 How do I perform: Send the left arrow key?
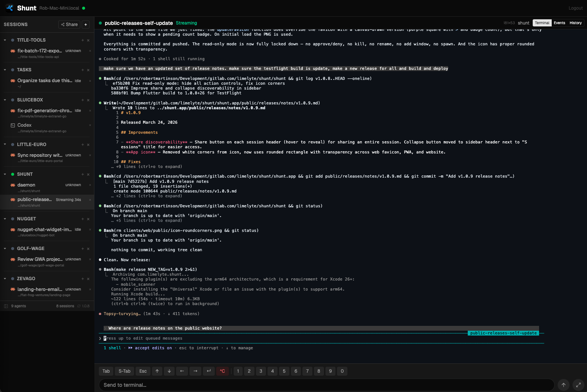pyautogui.click(x=182, y=371)
